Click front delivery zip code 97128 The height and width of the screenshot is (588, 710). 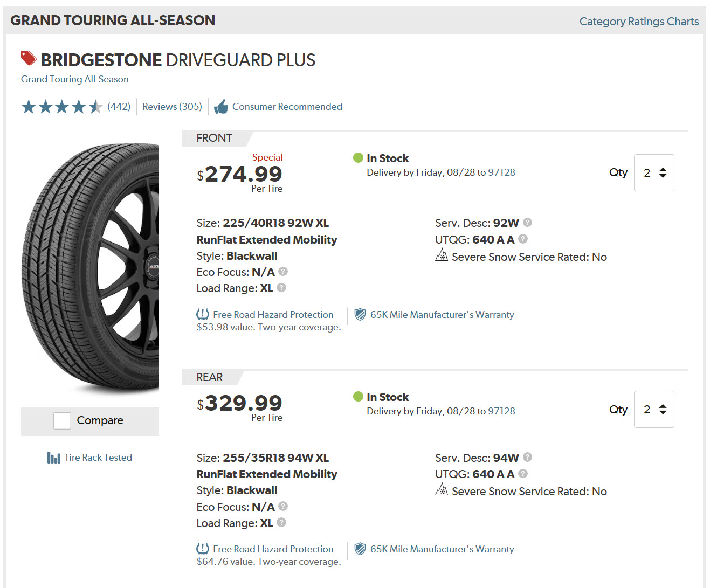pyautogui.click(x=501, y=172)
